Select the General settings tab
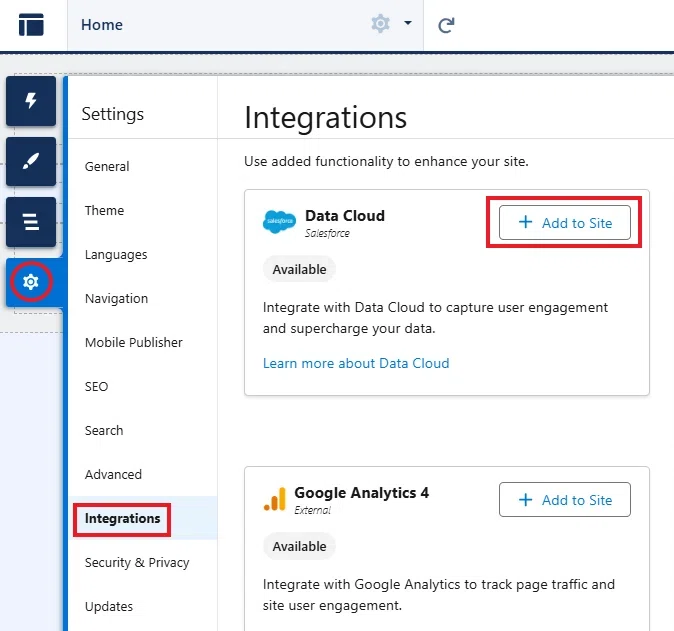The height and width of the screenshot is (631, 674). click(107, 166)
